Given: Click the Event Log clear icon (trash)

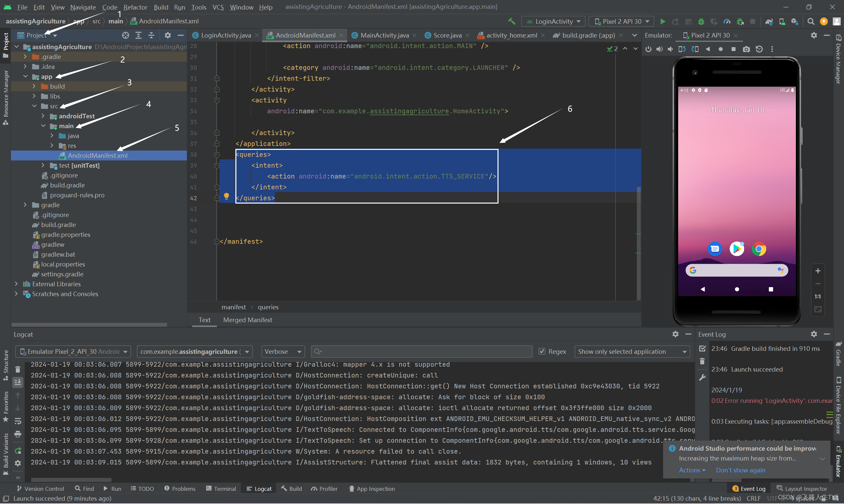Looking at the screenshot, I should 702,361.
